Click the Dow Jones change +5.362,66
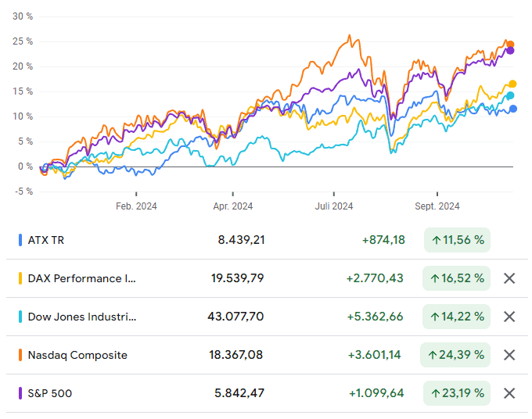Screen dimensions: 532x419 (375, 317)
